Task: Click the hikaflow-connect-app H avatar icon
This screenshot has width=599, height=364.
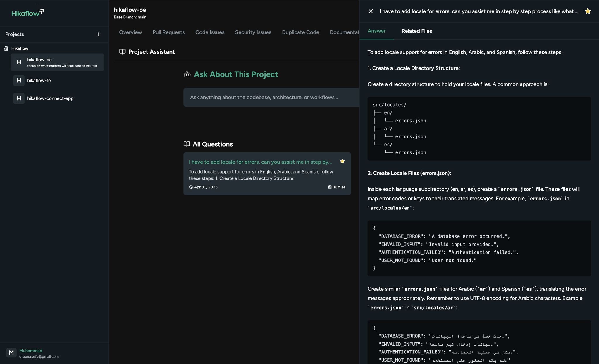Action: [19, 98]
